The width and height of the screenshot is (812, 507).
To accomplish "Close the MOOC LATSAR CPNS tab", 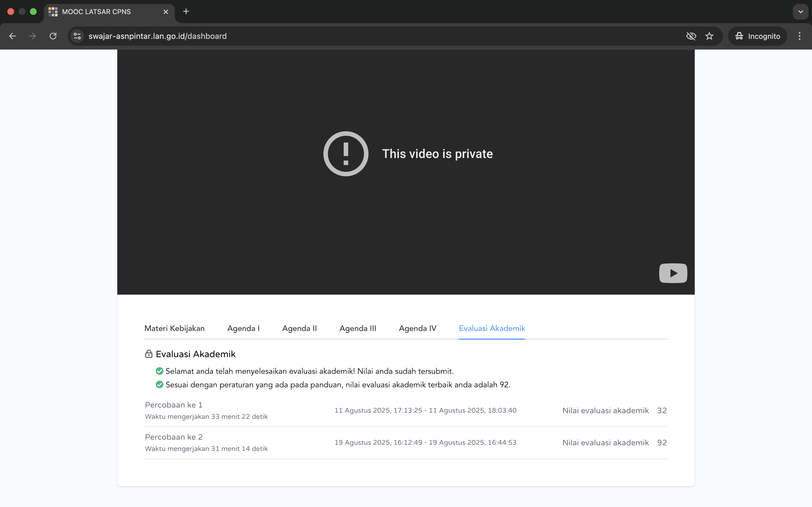I will tap(166, 12).
